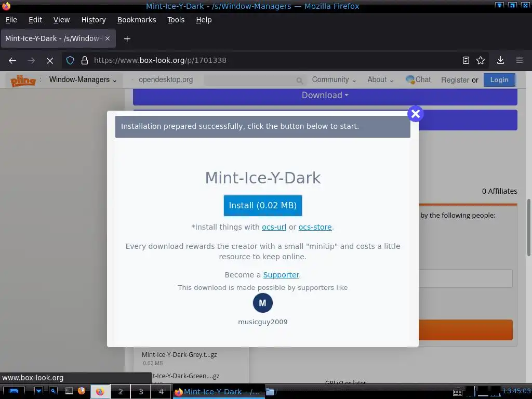Close the Mint-Ice-Y-Dark tab
This screenshot has height=399, width=532.
[x=107, y=38]
